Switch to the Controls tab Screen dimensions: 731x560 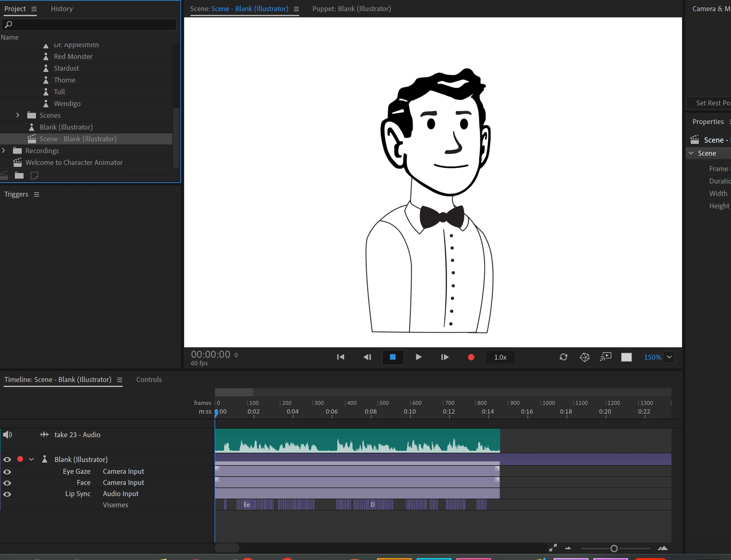coord(148,379)
